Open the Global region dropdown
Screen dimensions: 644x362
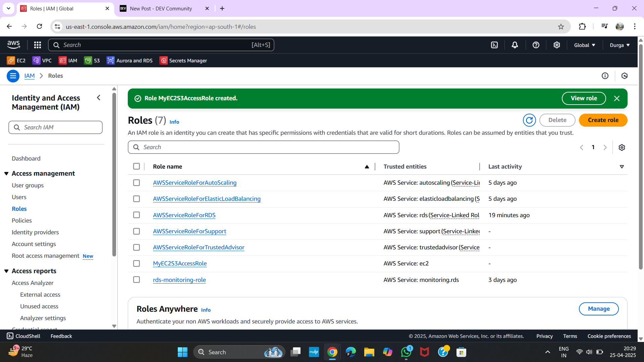[585, 45]
